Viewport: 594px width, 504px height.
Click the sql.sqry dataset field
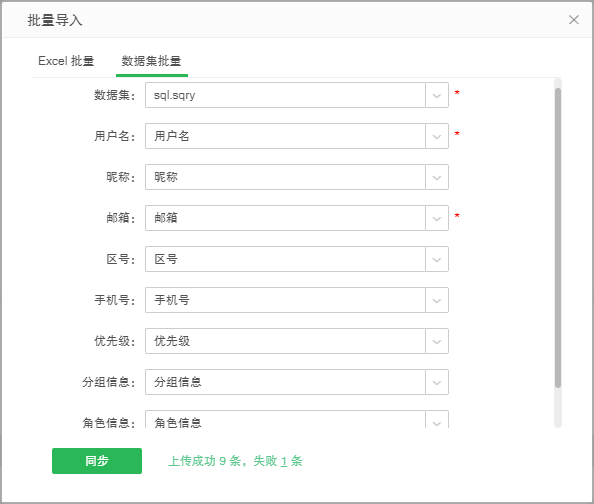point(285,95)
